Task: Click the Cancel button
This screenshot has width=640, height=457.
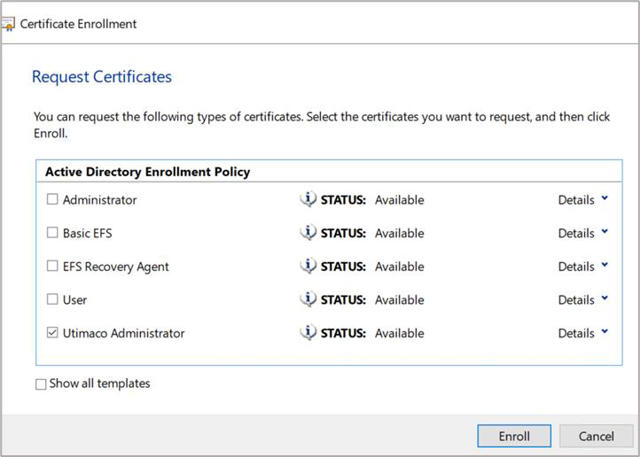Action: click(x=595, y=436)
